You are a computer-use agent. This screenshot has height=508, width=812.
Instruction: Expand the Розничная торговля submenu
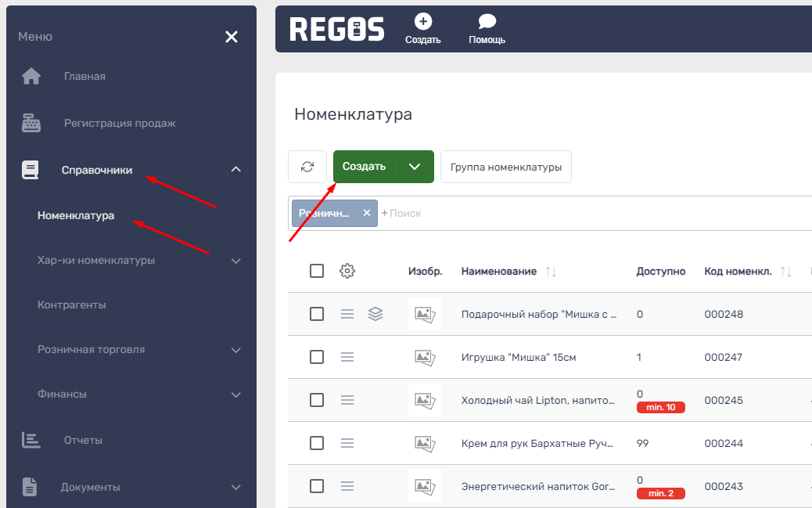(236, 350)
